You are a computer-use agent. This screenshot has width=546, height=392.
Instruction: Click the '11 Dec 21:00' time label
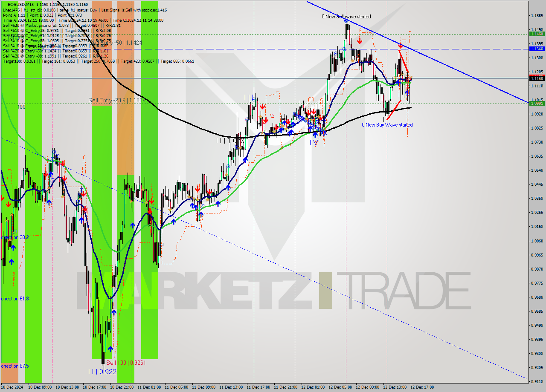tap(285, 387)
